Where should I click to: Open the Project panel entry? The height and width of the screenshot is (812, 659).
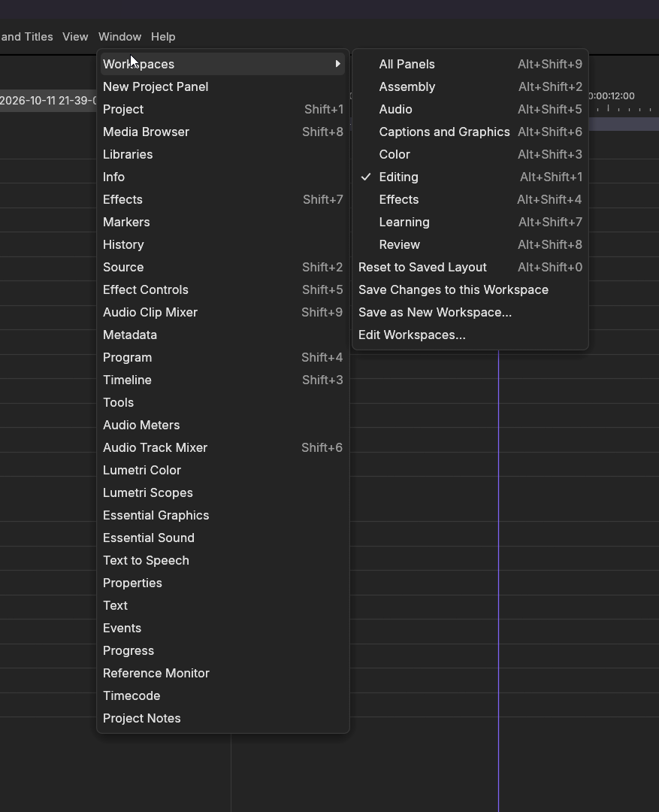222,109
